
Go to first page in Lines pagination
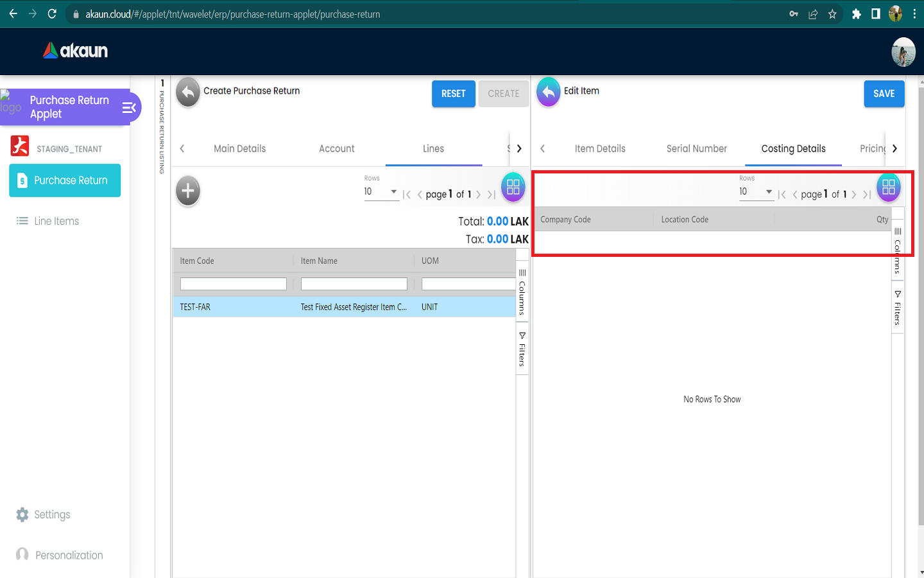point(407,195)
